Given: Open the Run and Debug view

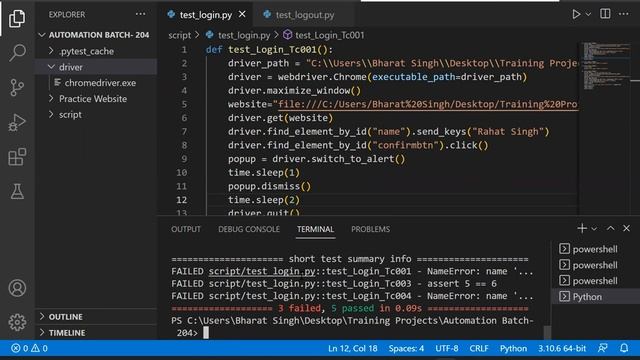Looking at the screenshot, I should (17, 122).
